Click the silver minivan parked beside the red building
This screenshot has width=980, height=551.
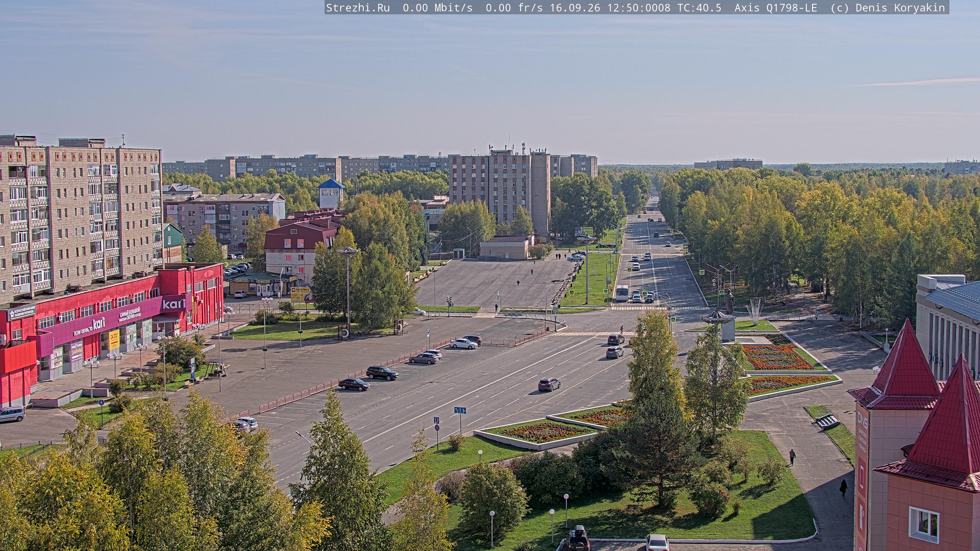(x=12, y=414)
